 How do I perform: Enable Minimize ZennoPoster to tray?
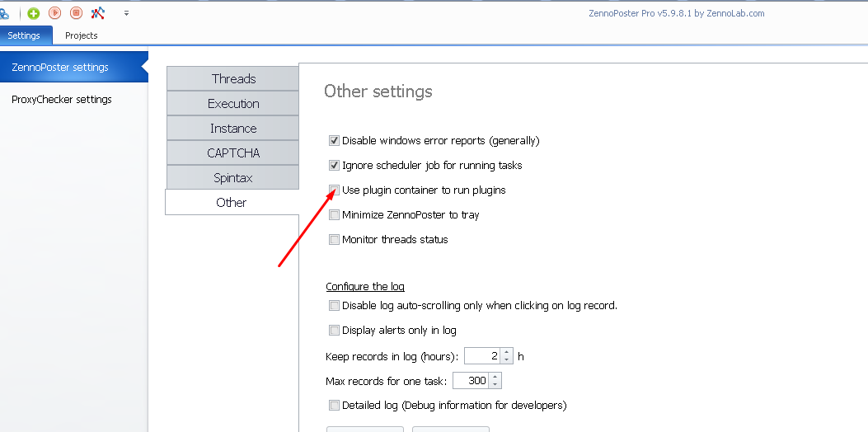pyautogui.click(x=334, y=215)
